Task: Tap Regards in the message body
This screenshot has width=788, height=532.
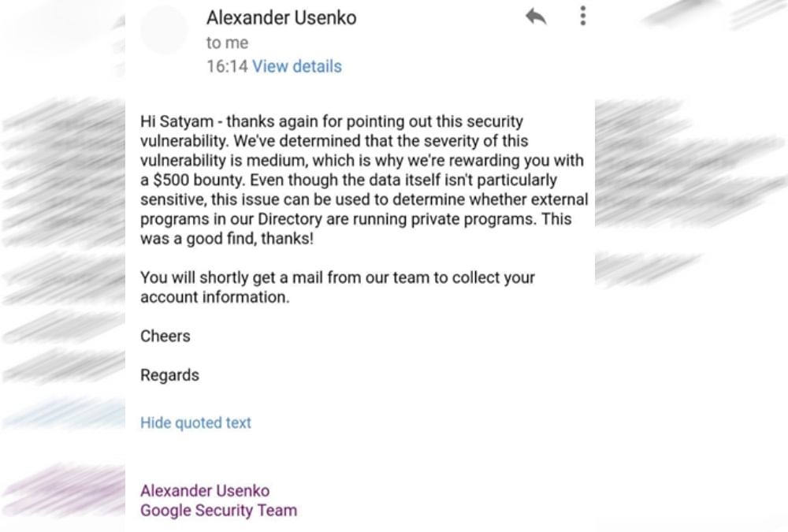Action: tap(169, 375)
